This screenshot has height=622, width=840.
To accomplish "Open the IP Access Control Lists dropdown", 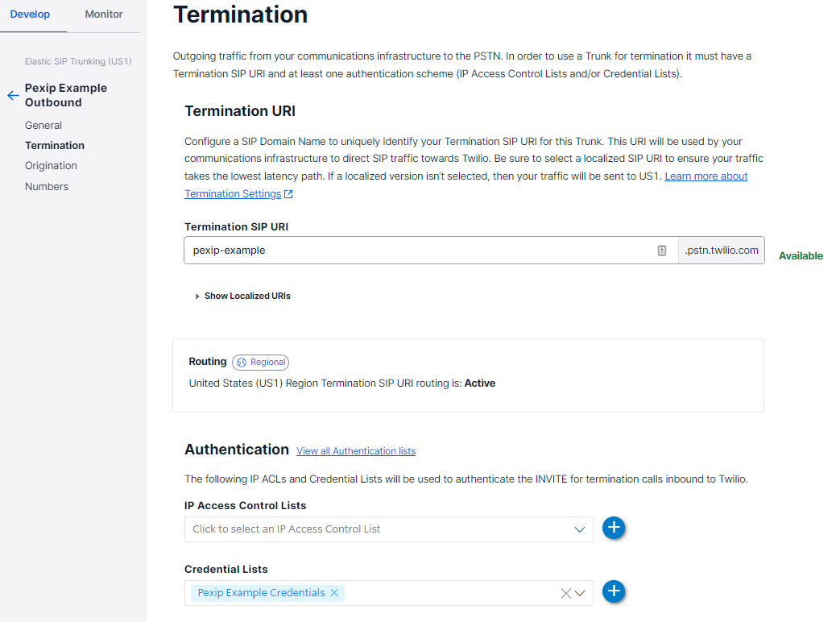I will pos(388,529).
